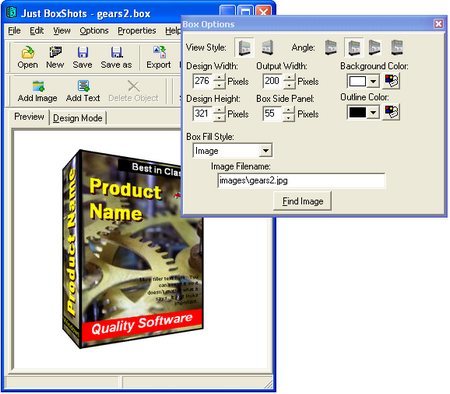Viewport: 450px width, 394px height.
Task: Select the first View Style box option
Action: pyautogui.click(x=245, y=47)
